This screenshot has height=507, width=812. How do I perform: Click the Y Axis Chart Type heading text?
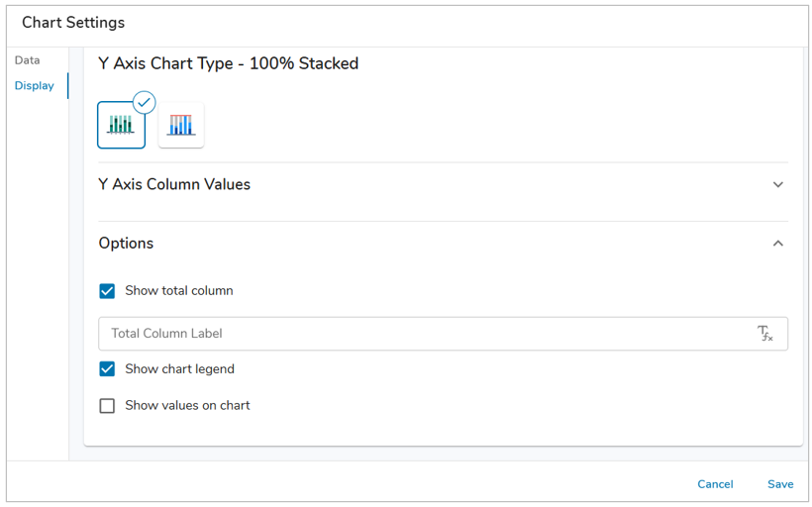228,63
